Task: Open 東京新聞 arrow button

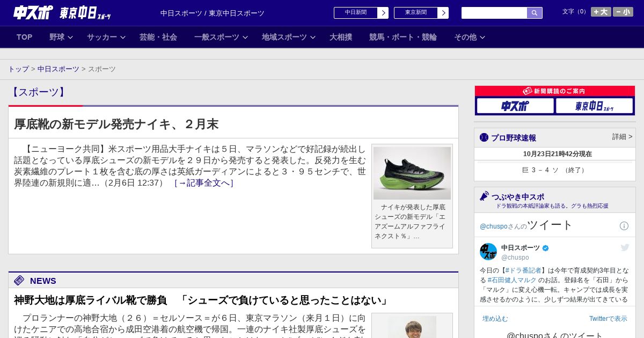Action: click(x=443, y=13)
